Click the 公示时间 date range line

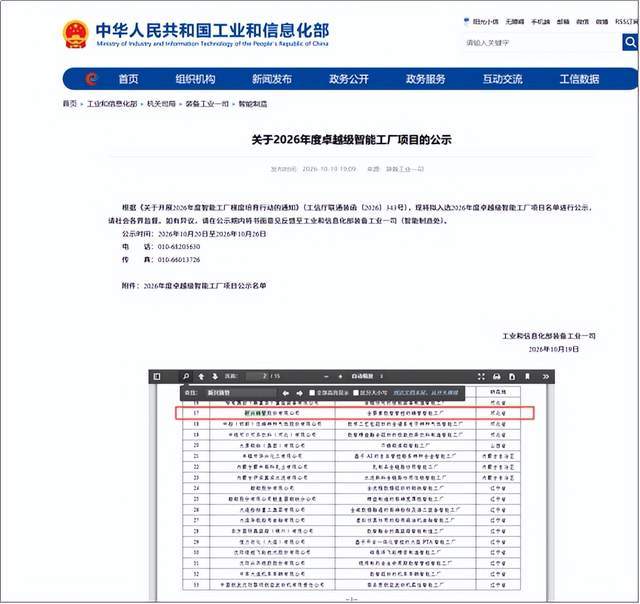[194, 234]
